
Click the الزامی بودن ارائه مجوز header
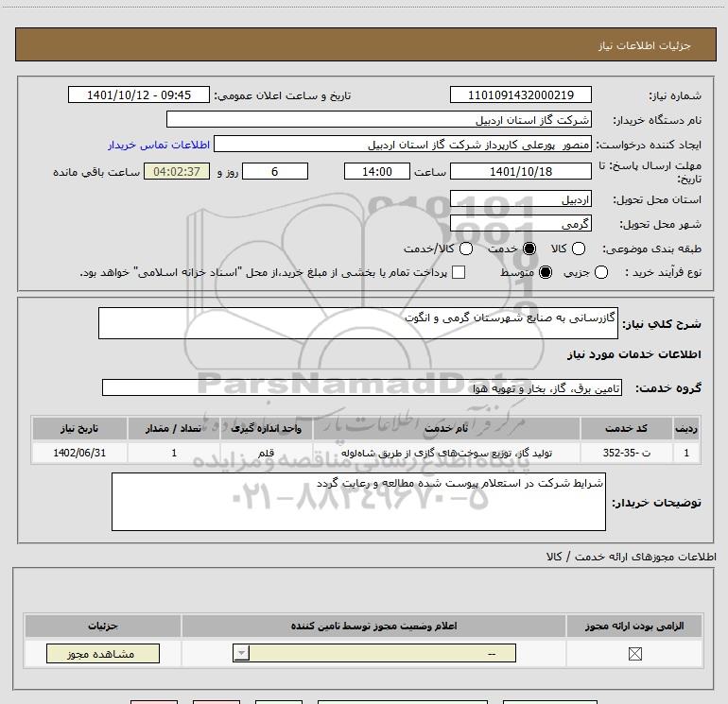coord(634,626)
